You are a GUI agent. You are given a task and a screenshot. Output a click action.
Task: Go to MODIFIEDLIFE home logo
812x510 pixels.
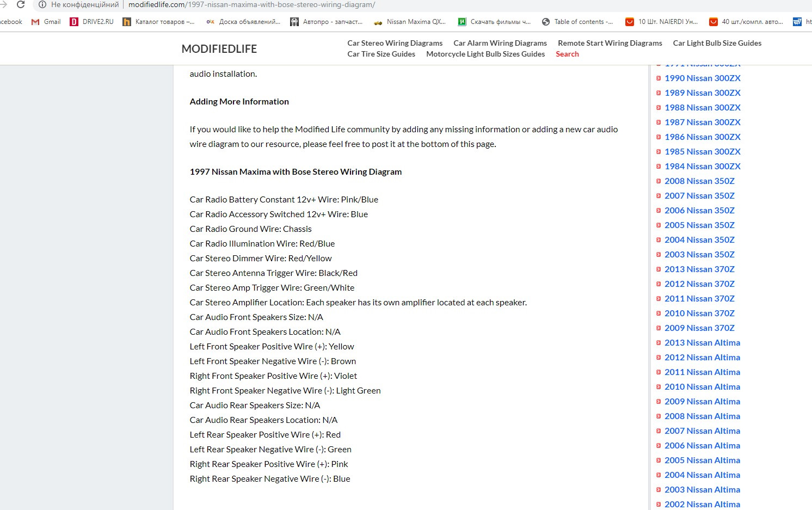[219, 49]
